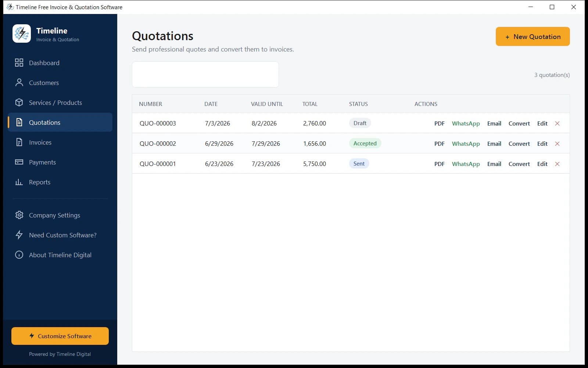Open Services / Products
Viewport: 588px width, 368px height.
pyautogui.click(x=60, y=102)
